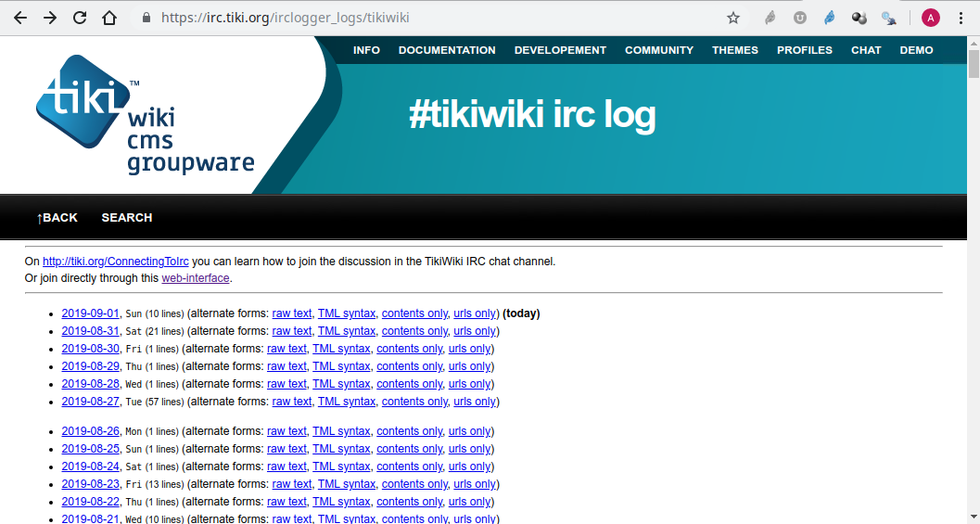Open contents only for 2019-09-01

[x=415, y=313]
